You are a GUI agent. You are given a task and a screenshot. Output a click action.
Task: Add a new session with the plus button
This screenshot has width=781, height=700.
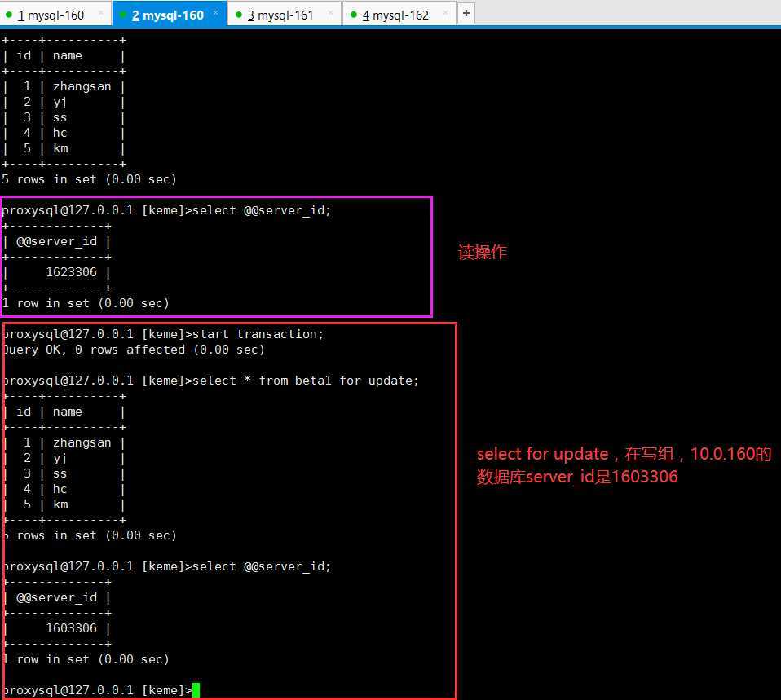(466, 13)
